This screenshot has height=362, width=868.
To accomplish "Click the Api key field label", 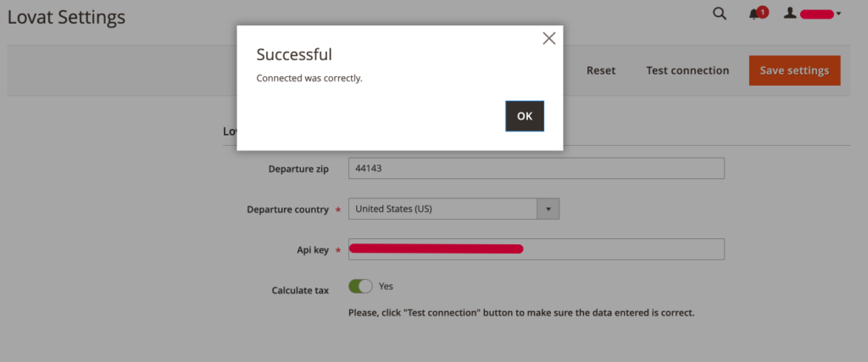I will coord(313,250).
